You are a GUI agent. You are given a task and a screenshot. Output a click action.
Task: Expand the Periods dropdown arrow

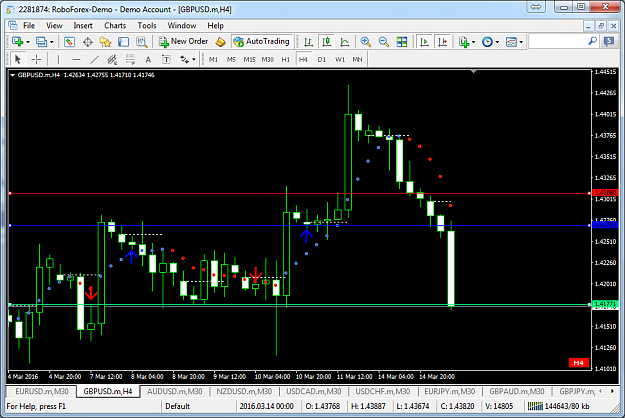pyautogui.click(x=497, y=42)
